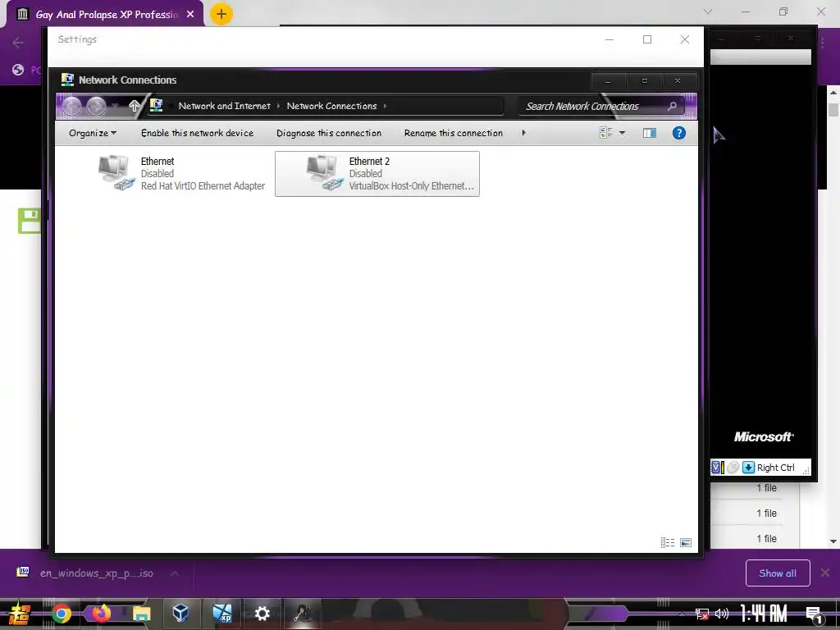Click the Right Ctrl host key label
This screenshot has height=630, width=840.
(x=775, y=468)
